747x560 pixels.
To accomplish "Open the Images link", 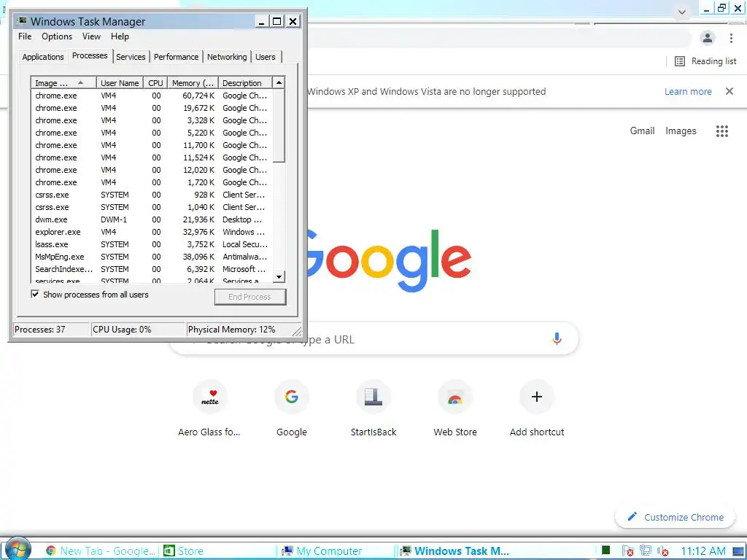I will [x=681, y=131].
